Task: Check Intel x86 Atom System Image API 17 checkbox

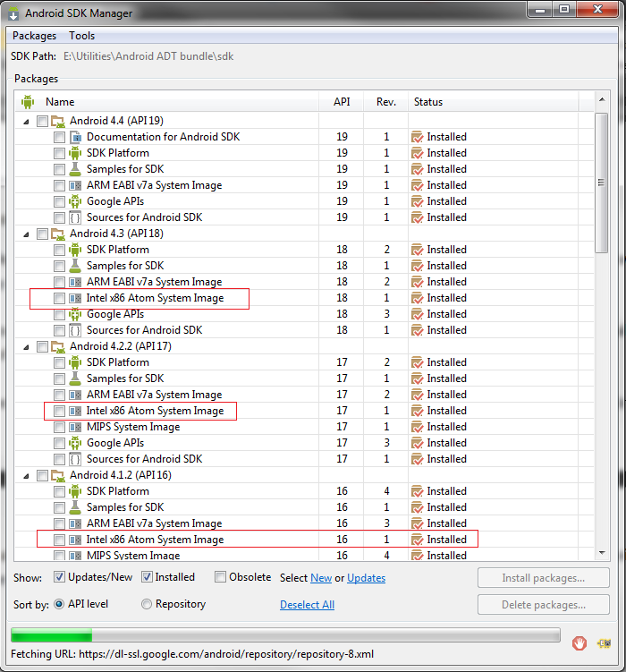Action: click(60, 412)
